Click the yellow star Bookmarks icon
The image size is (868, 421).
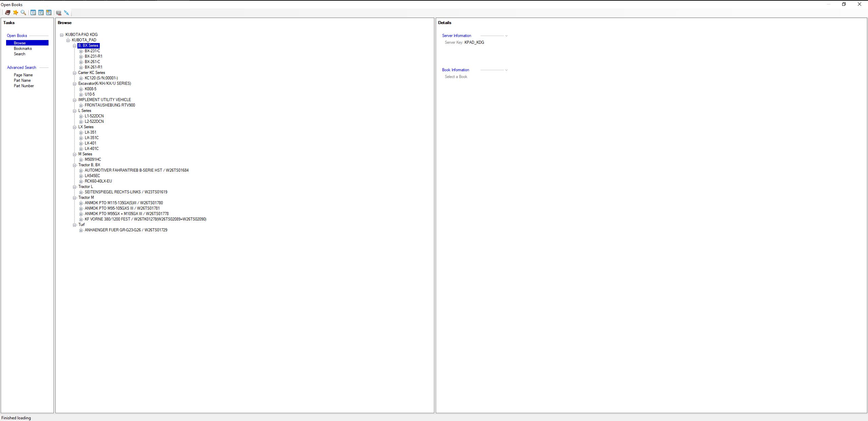coord(16,13)
